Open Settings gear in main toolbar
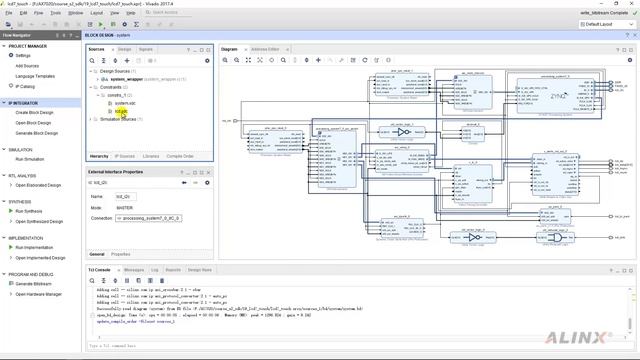 click(124, 24)
